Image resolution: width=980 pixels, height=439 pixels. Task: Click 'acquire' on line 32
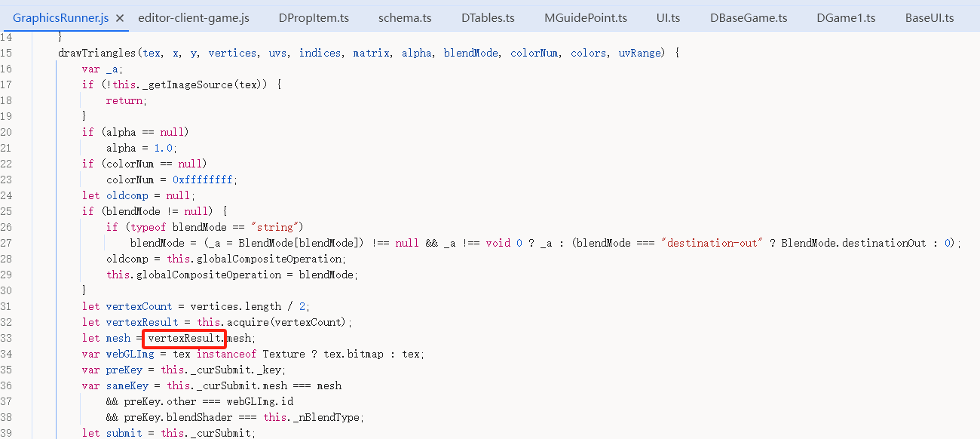click(249, 322)
